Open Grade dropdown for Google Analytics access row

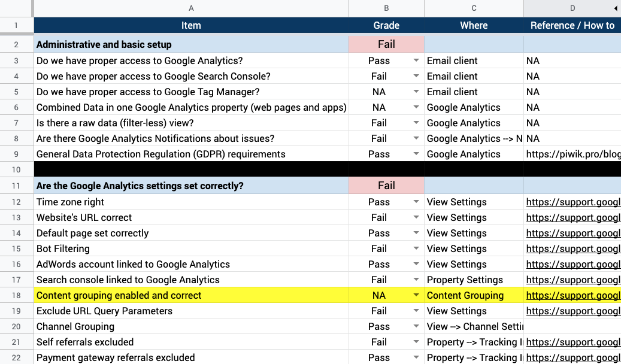click(416, 60)
